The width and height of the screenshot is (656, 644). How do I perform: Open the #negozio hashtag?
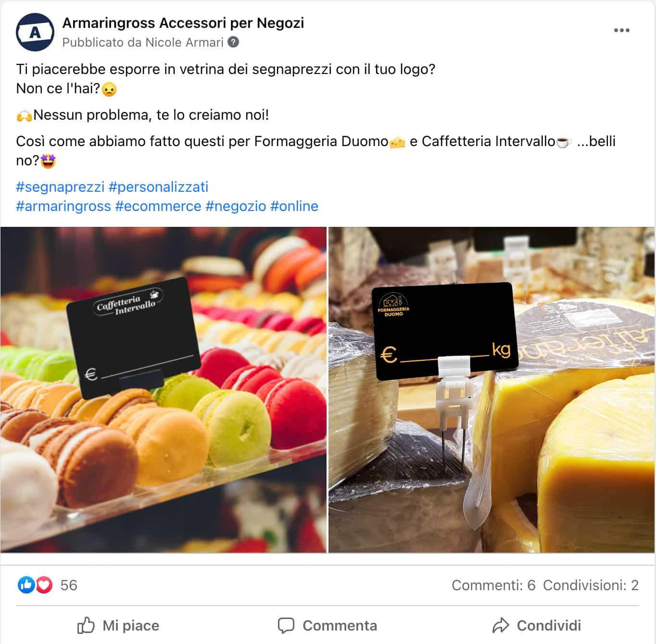[x=236, y=206]
